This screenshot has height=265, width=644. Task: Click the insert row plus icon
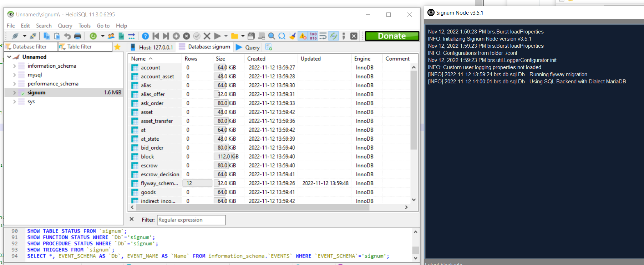(176, 36)
